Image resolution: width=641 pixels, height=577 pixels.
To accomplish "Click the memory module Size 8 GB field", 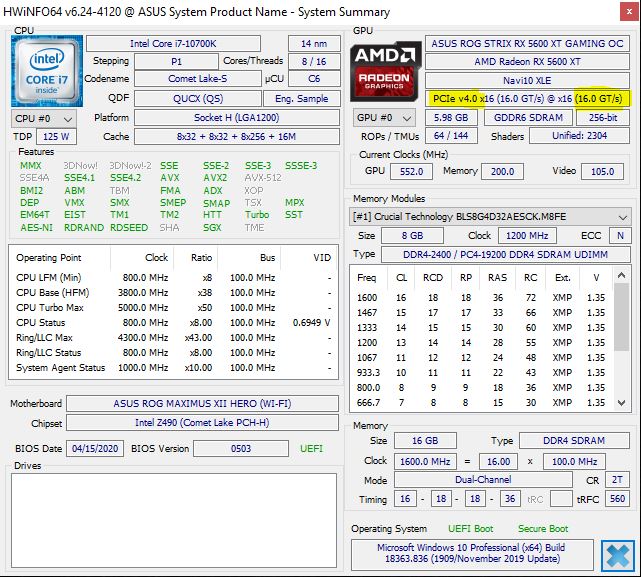I will click(412, 236).
